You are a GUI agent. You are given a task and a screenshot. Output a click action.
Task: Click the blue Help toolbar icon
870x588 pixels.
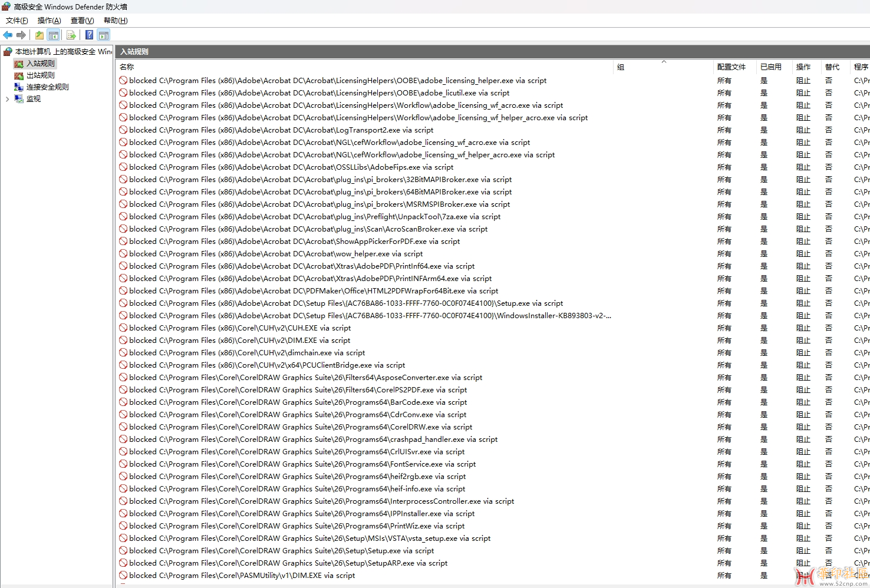[x=89, y=35]
